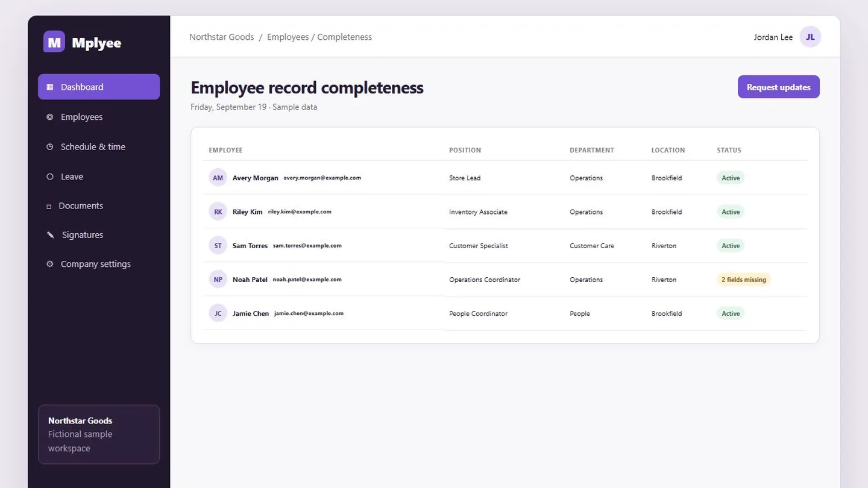Click the Leave circle icon
This screenshot has height=488, width=868.
[50, 177]
